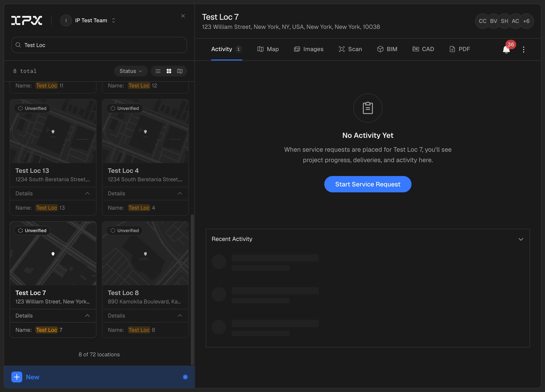Screen dimensions: 545x392
Task: Click the 890 Kamokila Boulevard address
Action: tap(144, 301)
